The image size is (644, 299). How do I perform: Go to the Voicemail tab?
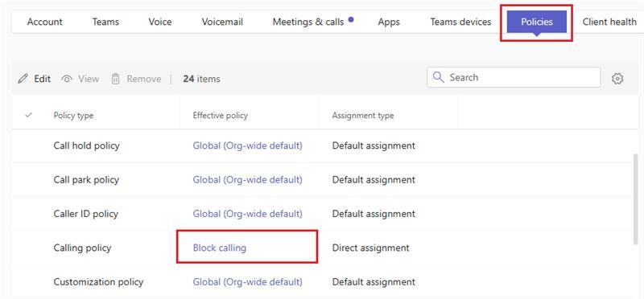coord(222,22)
